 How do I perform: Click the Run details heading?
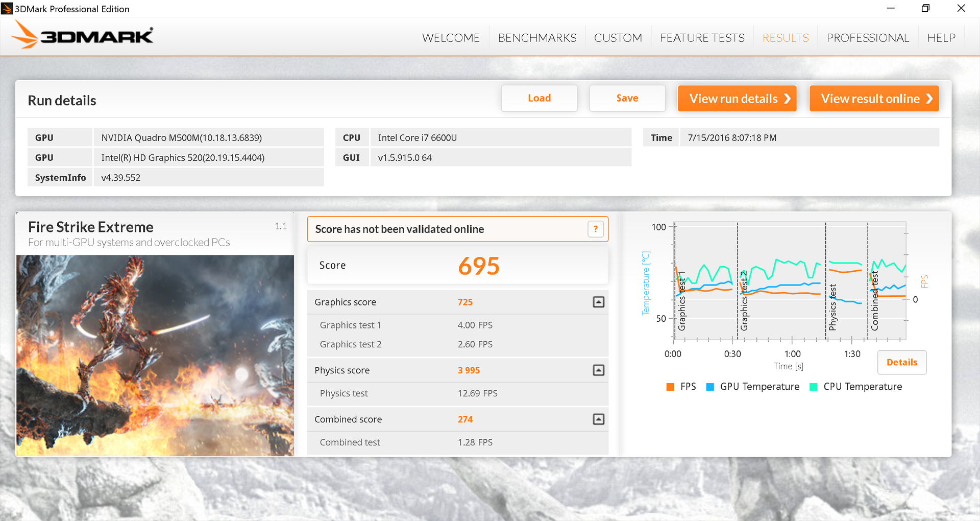pos(62,100)
